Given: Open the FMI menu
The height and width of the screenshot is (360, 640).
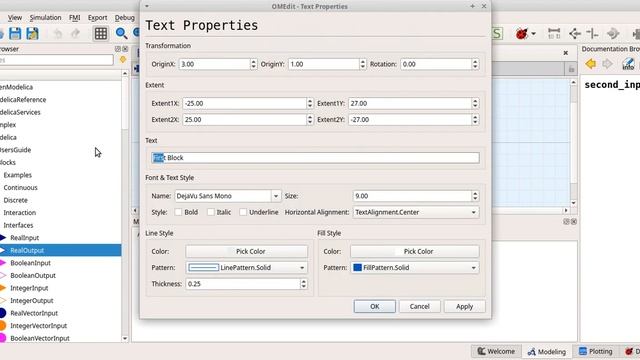Looking at the screenshot, I should click(74, 18).
